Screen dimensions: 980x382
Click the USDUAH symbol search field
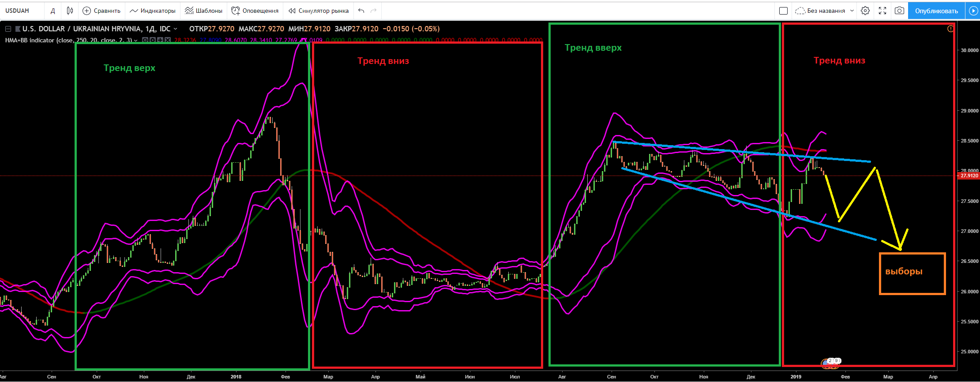pyautogui.click(x=22, y=11)
